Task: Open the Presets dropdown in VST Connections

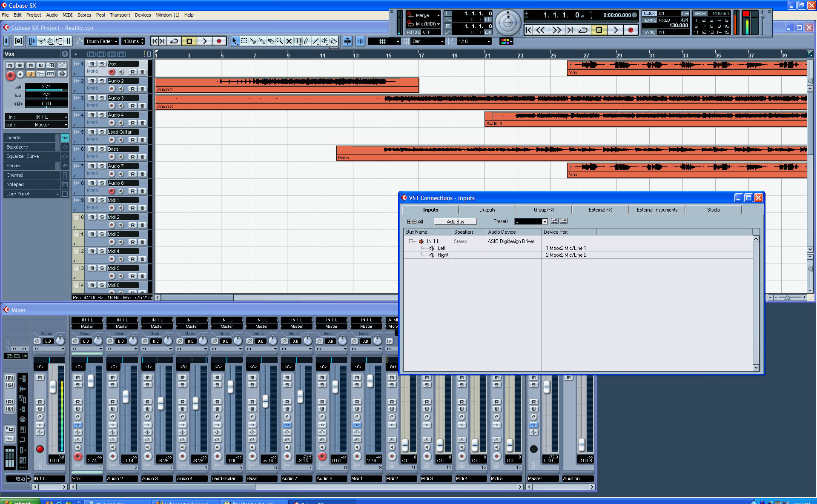Action: click(x=531, y=221)
